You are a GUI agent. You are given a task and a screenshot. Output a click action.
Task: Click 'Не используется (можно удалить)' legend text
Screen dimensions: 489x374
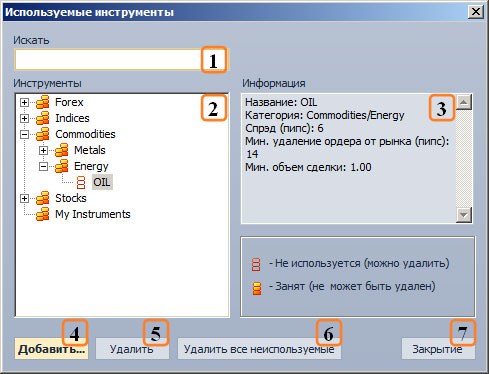click(x=359, y=263)
